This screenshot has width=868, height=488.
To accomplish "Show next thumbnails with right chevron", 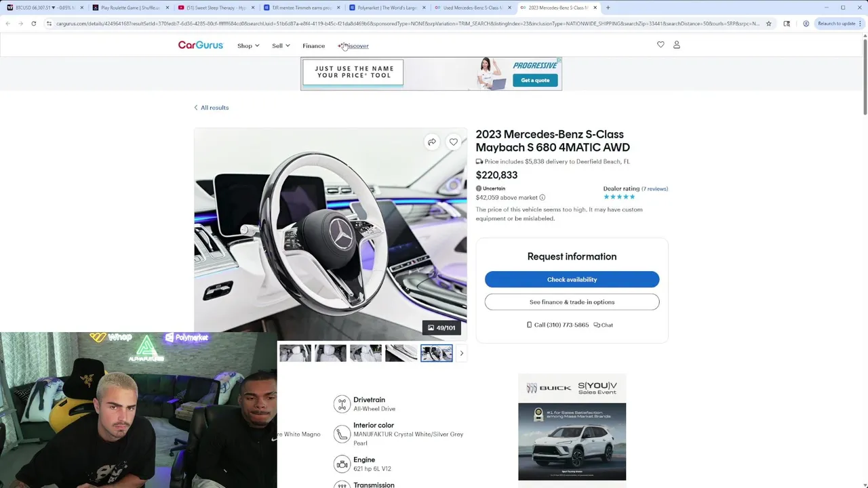I will (x=461, y=353).
